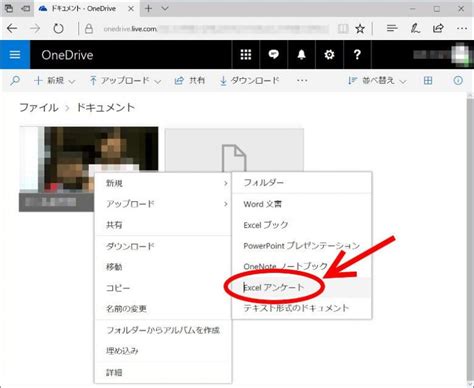The image size is (474, 388).
Task: Open the chat message icon in header
Action: (x=274, y=55)
